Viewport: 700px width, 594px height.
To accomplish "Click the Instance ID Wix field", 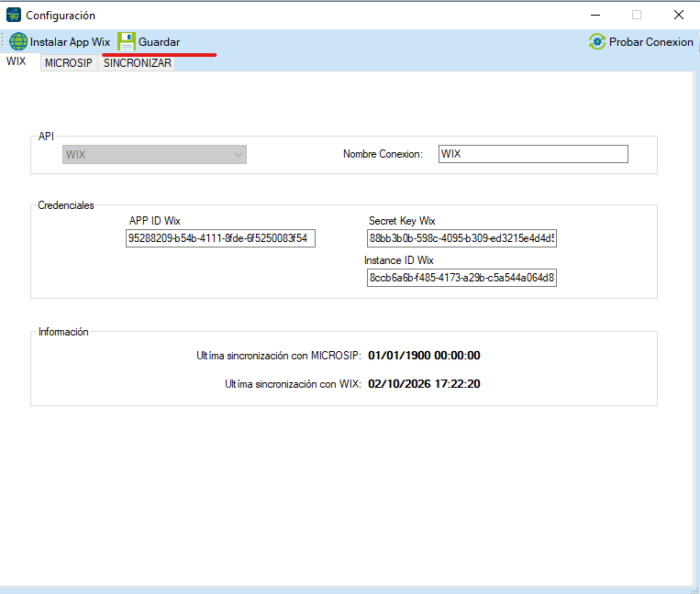I will [461, 278].
